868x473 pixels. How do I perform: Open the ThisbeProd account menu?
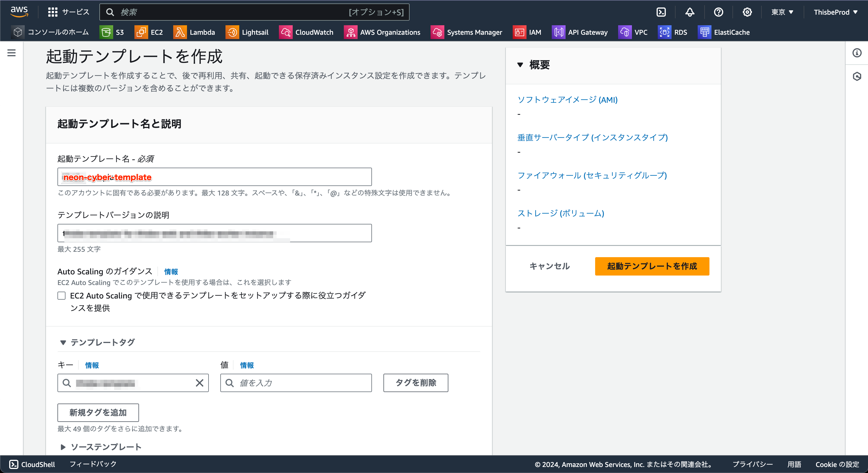click(835, 12)
